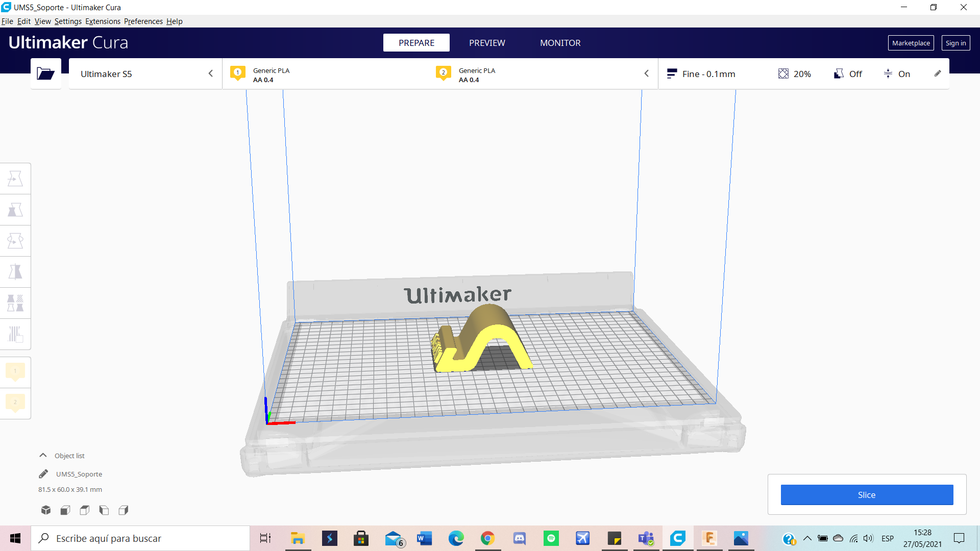This screenshot has width=980, height=551.
Task: Open the View menu
Action: coord(43,21)
